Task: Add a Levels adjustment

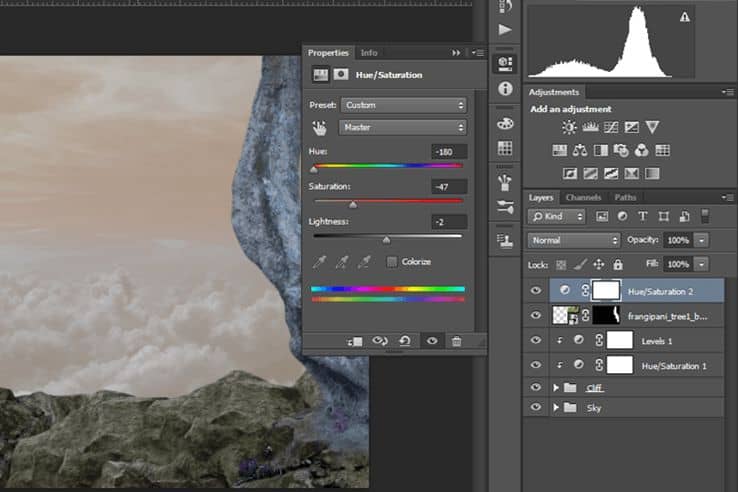Action: click(x=590, y=127)
